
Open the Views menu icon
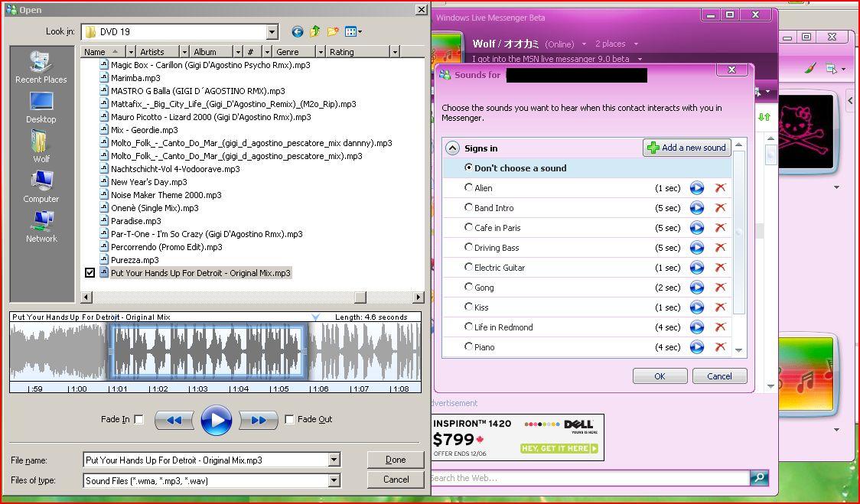point(353,32)
